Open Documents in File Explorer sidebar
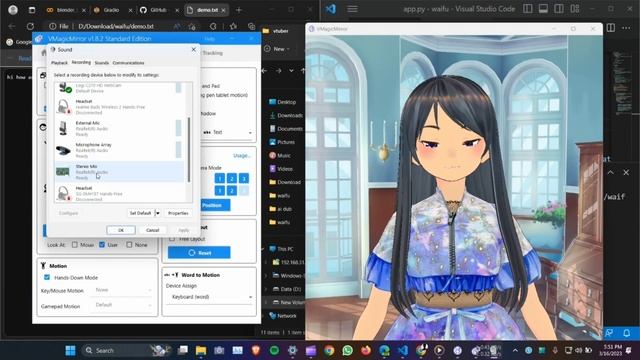Viewport: 640px width, 360px height. coord(286,129)
